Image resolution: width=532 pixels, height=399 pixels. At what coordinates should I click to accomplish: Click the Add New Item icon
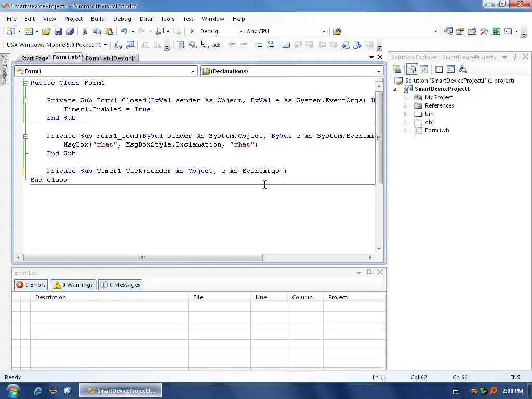29,31
